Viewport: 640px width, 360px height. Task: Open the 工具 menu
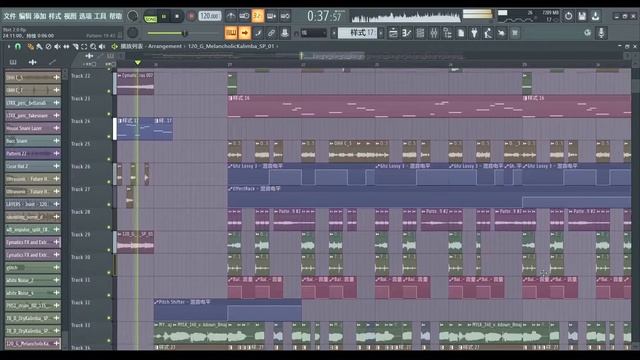(100, 16)
